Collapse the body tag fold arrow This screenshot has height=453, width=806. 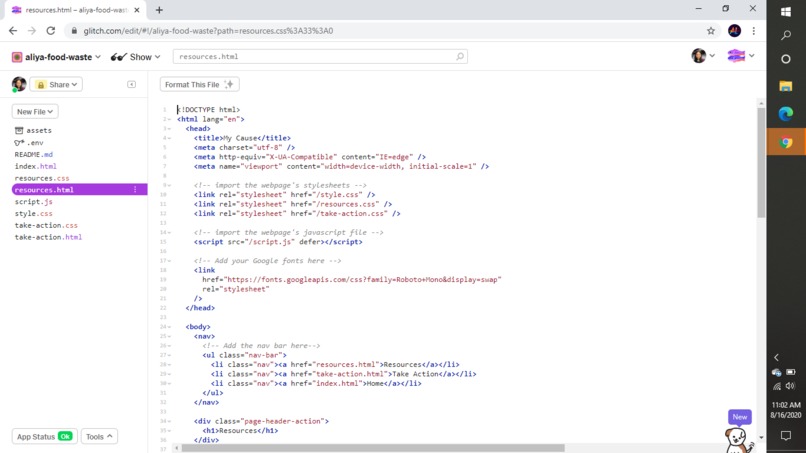(169, 327)
